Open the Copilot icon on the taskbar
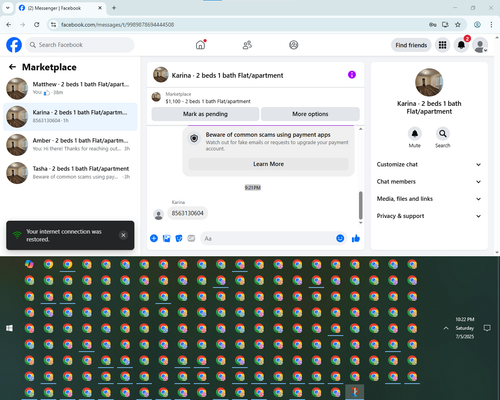This screenshot has height=400, width=500. [29, 264]
